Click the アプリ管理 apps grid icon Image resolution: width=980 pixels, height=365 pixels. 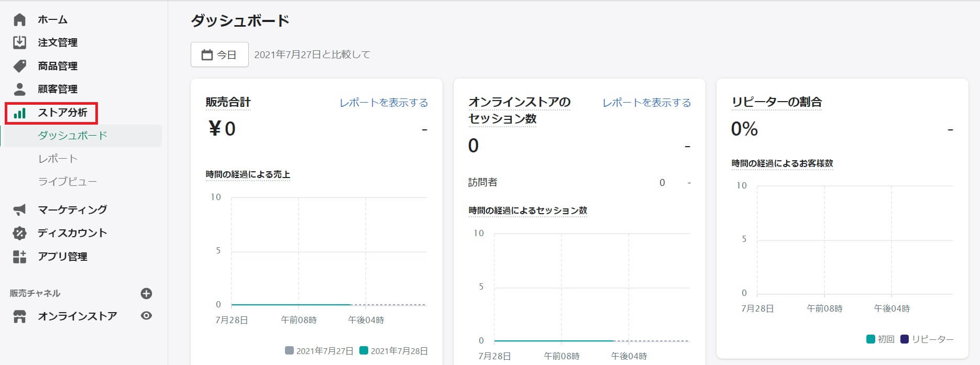point(19,257)
